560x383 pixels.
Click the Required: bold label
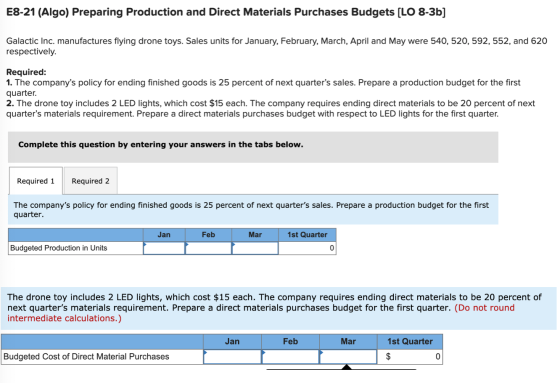26,72
